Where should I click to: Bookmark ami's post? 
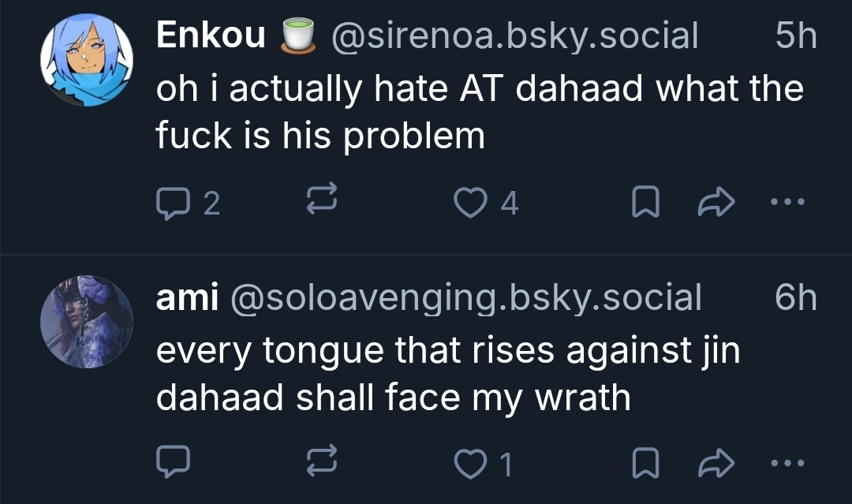click(646, 464)
